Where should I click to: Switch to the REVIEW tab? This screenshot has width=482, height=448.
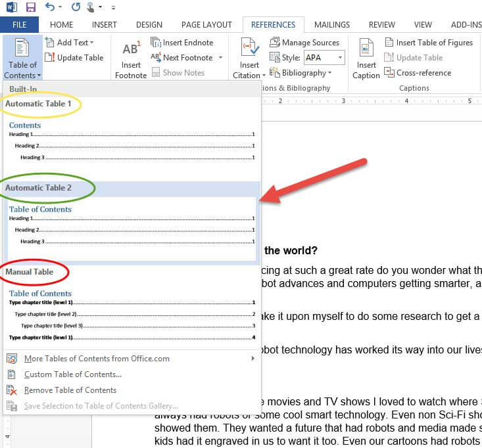[x=382, y=24]
